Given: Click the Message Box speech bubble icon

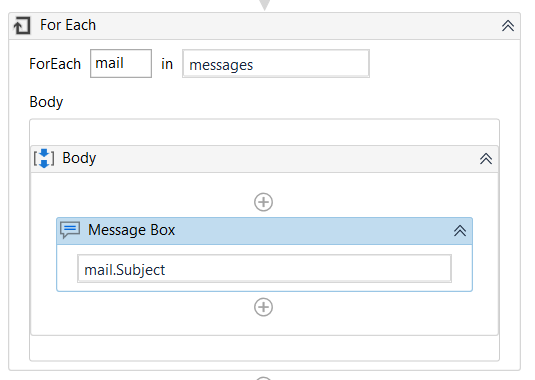Looking at the screenshot, I should [x=70, y=230].
